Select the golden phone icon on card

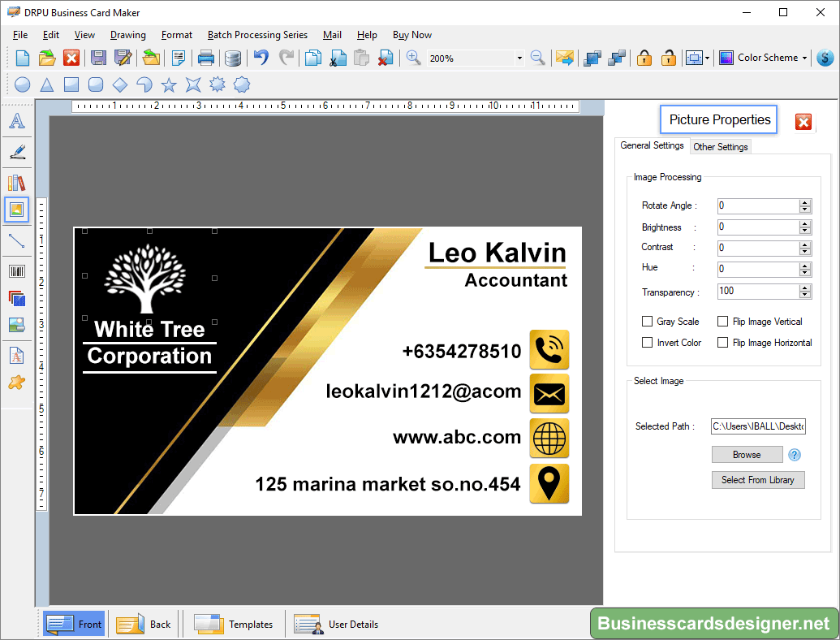[x=549, y=349]
